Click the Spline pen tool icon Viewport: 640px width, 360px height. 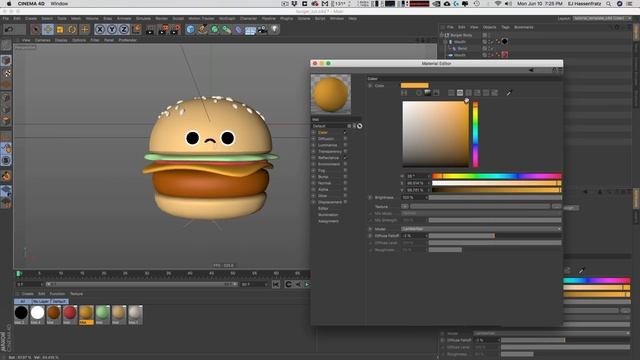202,29
